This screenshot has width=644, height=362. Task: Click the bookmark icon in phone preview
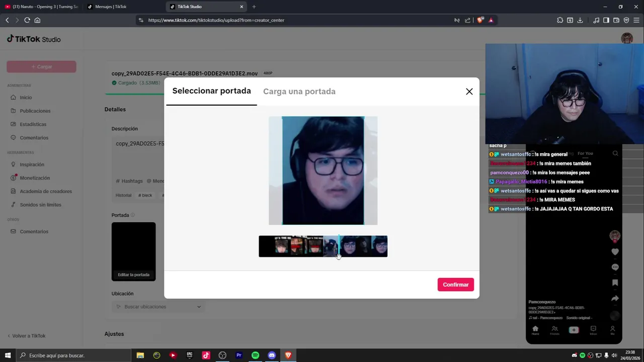point(615,283)
